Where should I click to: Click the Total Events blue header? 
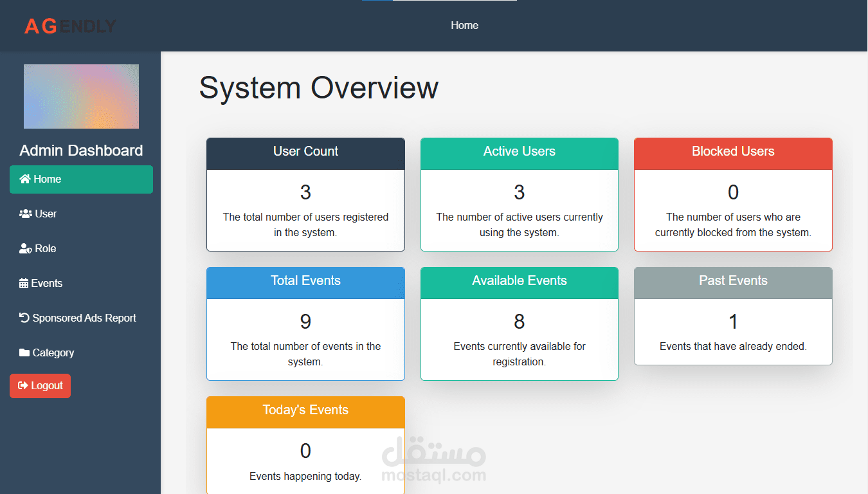pos(305,283)
